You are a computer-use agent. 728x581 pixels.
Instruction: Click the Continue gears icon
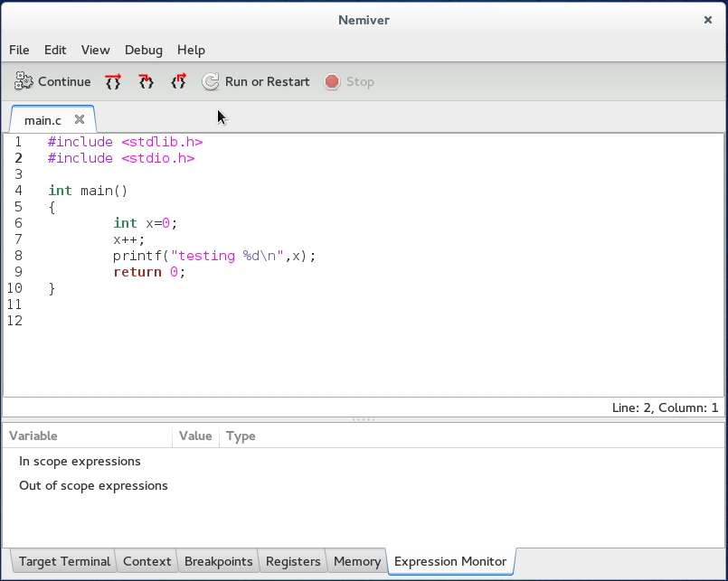coord(24,81)
